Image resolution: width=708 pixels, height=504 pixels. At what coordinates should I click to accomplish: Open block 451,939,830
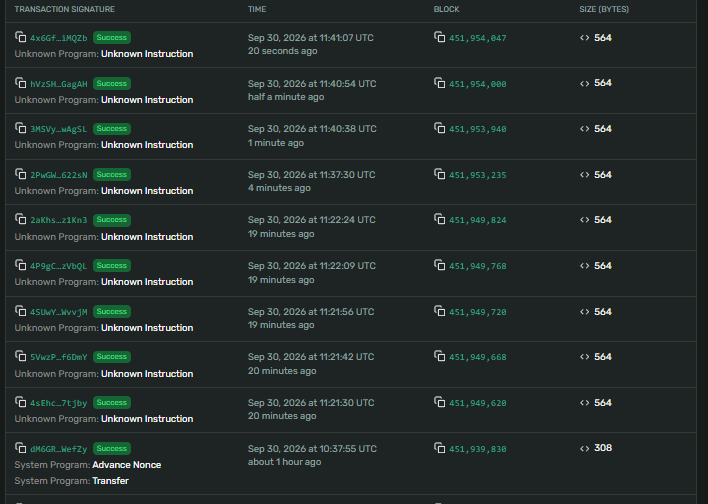click(477, 449)
